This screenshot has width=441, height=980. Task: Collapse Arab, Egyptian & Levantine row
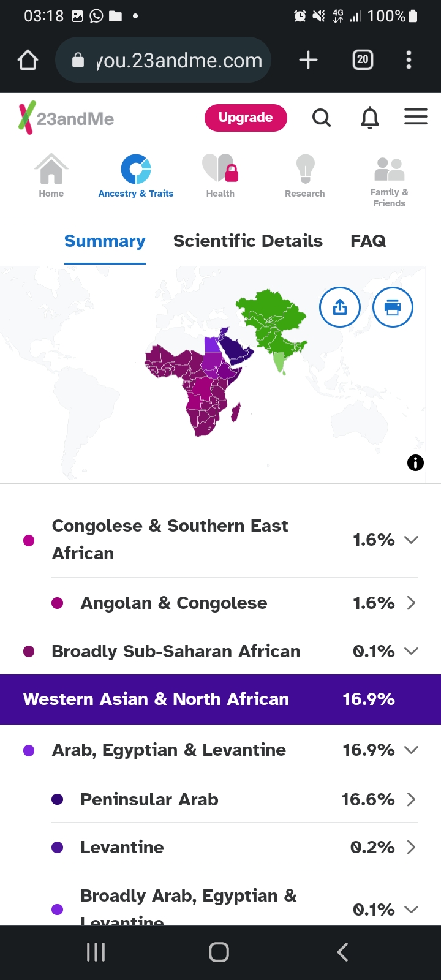(411, 750)
